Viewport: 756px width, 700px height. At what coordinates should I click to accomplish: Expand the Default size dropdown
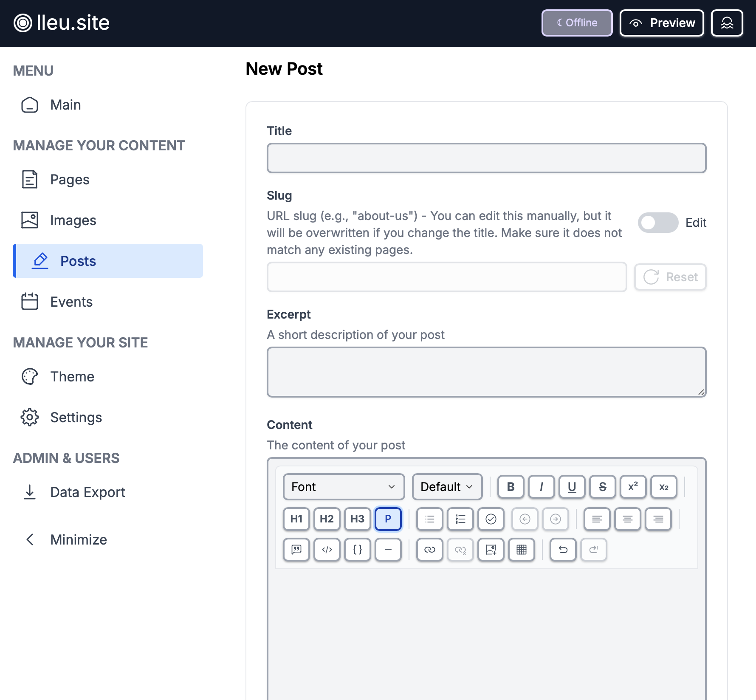[x=447, y=487]
